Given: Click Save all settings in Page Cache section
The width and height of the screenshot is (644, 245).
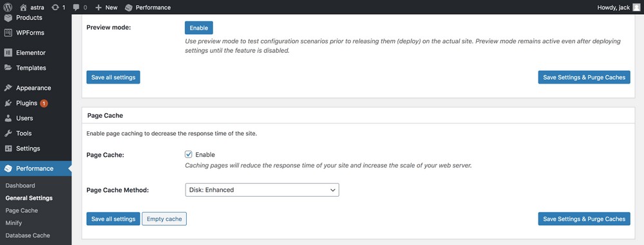Looking at the screenshot, I should tap(113, 219).
